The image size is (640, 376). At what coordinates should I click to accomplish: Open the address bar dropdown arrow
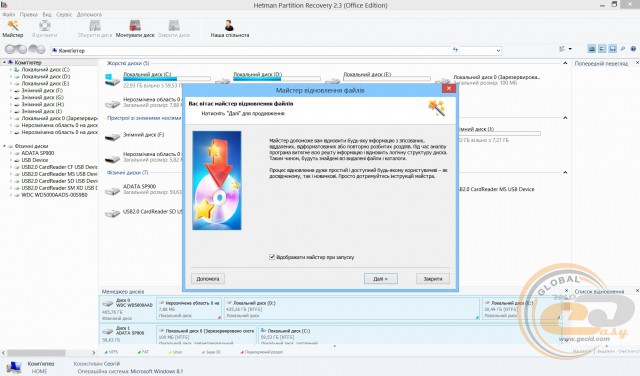point(498,50)
